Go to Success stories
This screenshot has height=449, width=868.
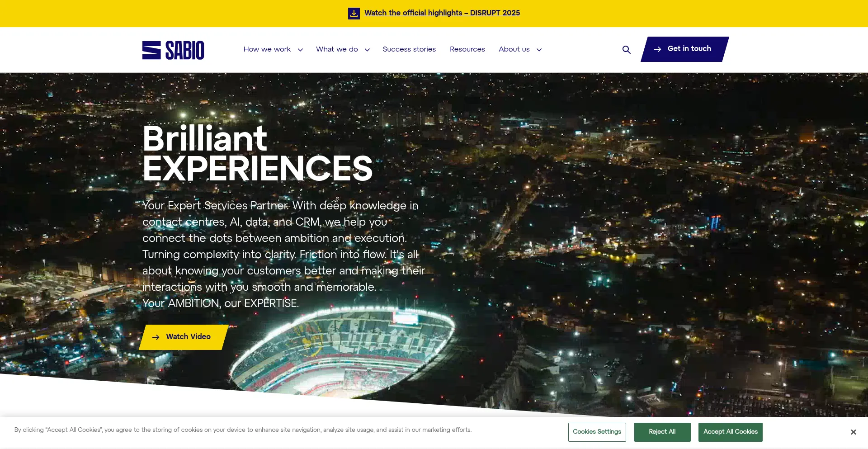click(x=409, y=49)
